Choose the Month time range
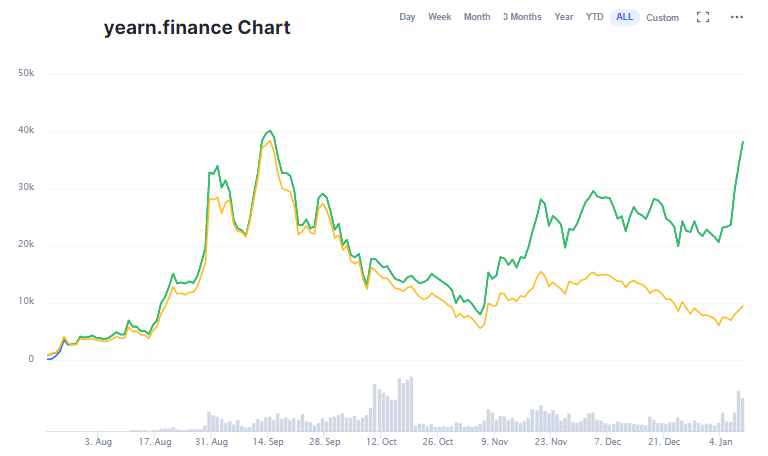 pos(477,17)
